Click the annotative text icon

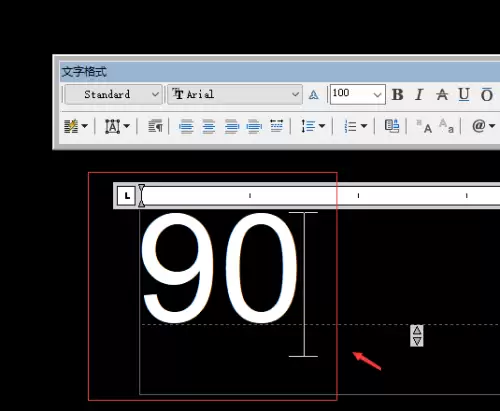313,95
